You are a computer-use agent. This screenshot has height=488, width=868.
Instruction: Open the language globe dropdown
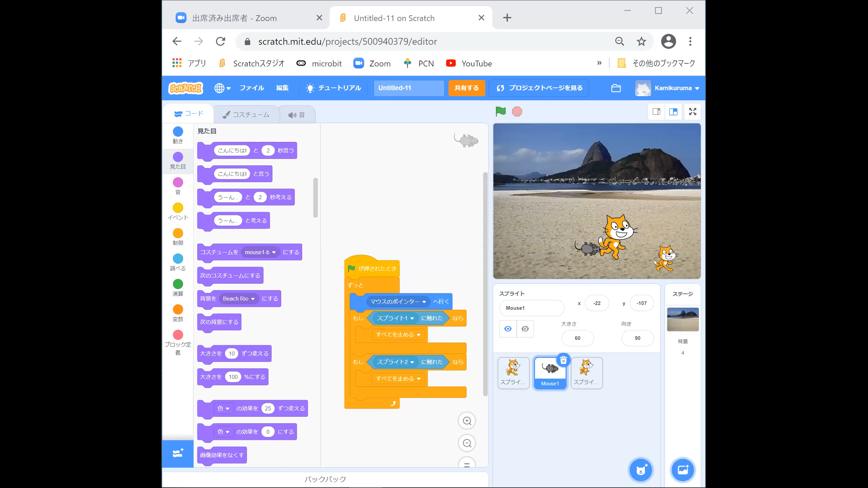(222, 88)
